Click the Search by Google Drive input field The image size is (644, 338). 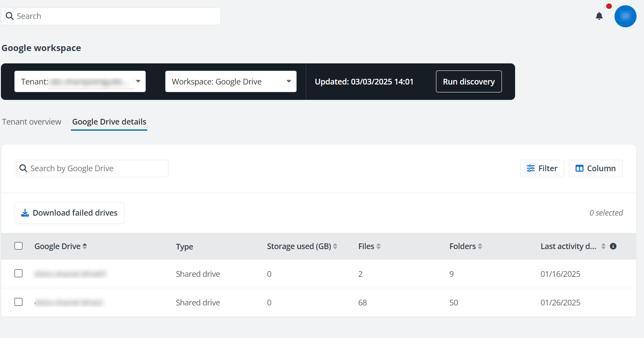91,168
